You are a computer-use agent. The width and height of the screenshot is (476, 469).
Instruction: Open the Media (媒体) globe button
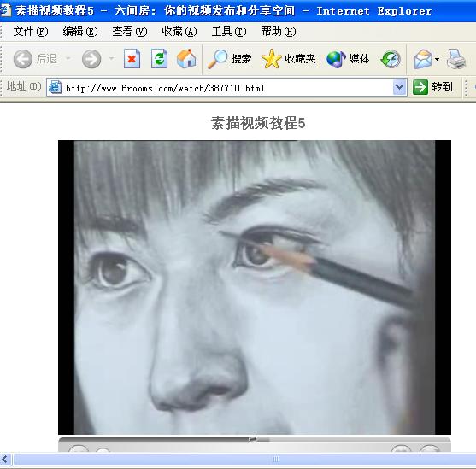(348, 59)
